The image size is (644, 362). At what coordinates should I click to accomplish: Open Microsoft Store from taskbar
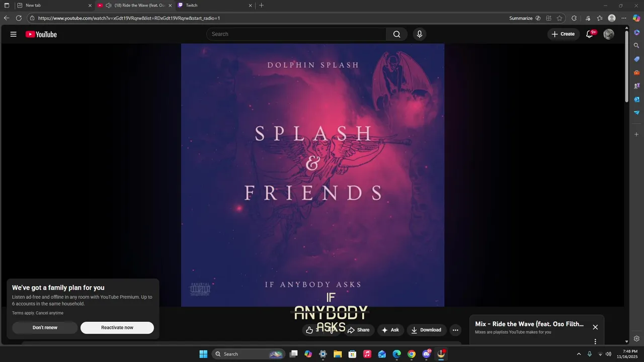coord(352,354)
